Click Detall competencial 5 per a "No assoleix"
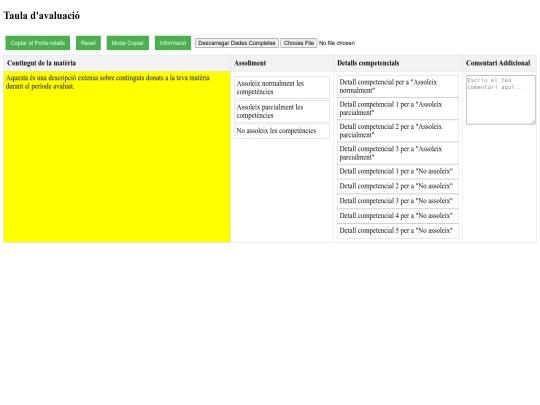The height and width of the screenshot is (405, 540). click(398, 231)
